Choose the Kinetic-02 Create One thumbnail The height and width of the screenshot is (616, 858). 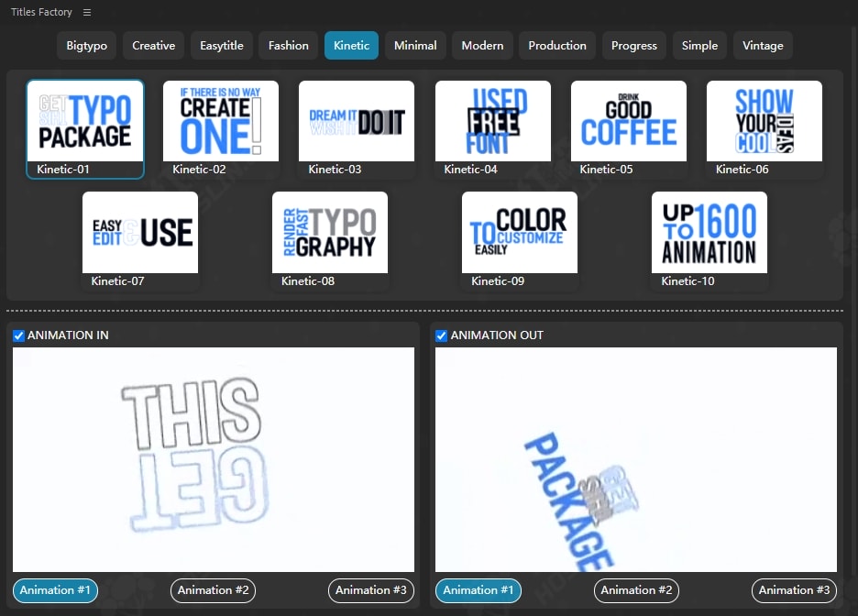pyautogui.click(x=221, y=121)
